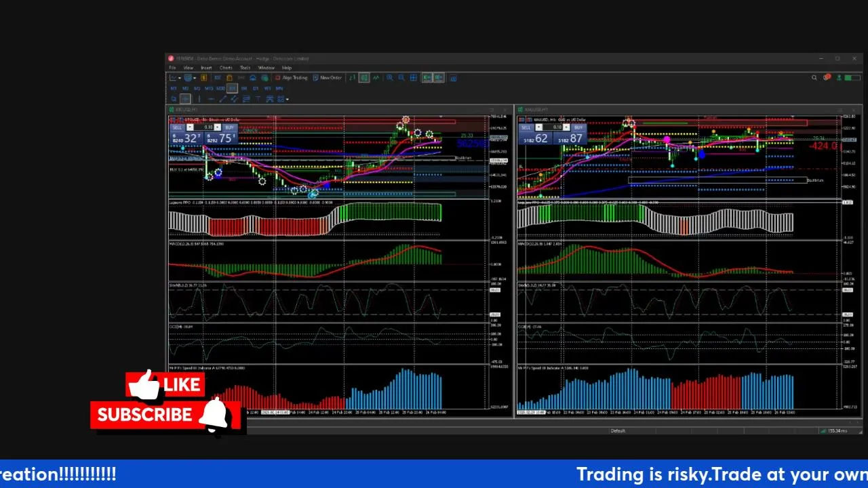Toggle the Algo Trading button
This screenshot has height=488, width=868.
click(291, 78)
